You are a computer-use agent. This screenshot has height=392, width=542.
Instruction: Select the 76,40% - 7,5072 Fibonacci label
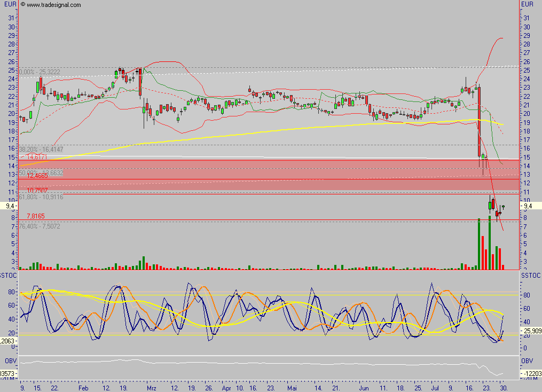coord(40,226)
